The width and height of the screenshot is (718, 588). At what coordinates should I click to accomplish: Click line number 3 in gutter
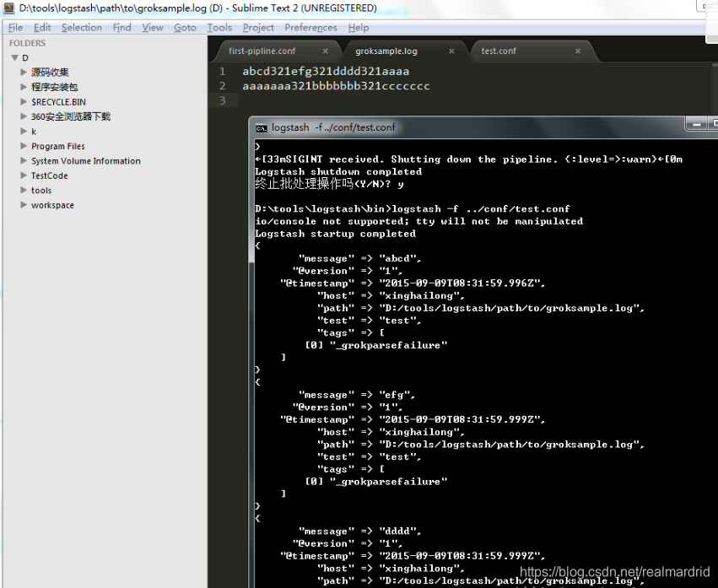222,100
